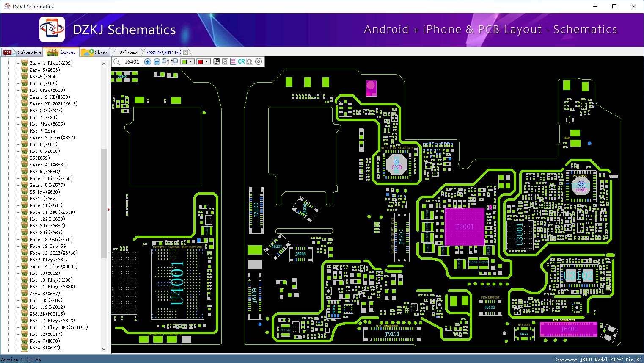Click the overlapping squares layer icon

point(217,62)
